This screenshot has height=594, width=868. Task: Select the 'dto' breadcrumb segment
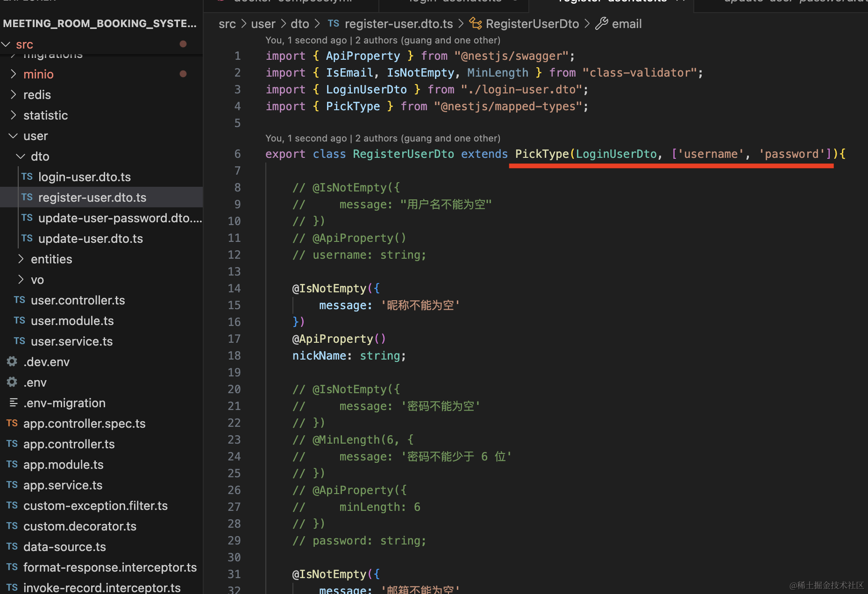coord(299,24)
